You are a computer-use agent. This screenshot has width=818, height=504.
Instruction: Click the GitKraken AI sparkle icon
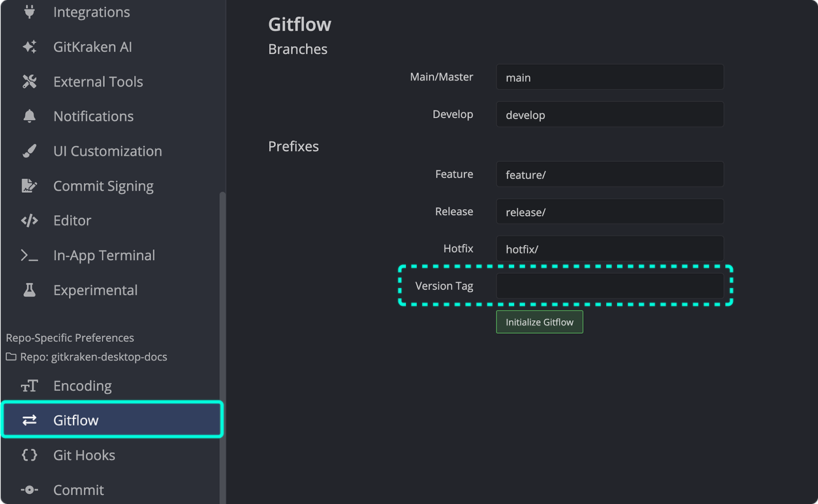30,46
